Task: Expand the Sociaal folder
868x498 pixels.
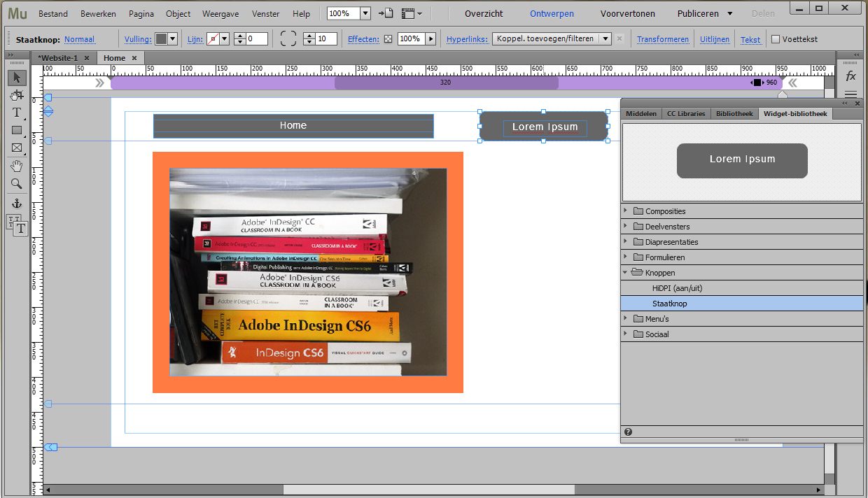Action: [625, 334]
